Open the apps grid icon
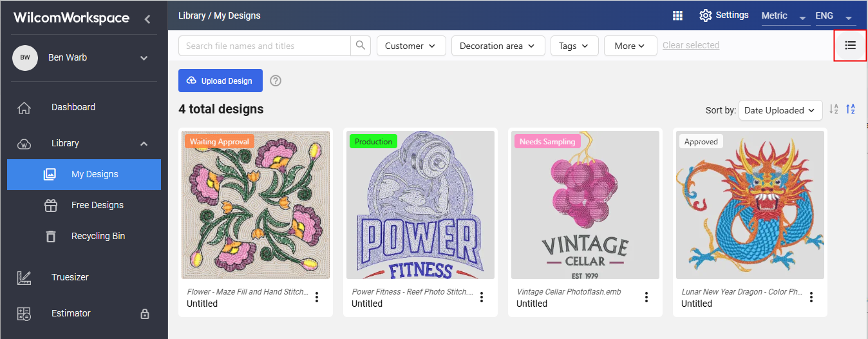Image resolution: width=868 pixels, height=339 pixels. (677, 16)
